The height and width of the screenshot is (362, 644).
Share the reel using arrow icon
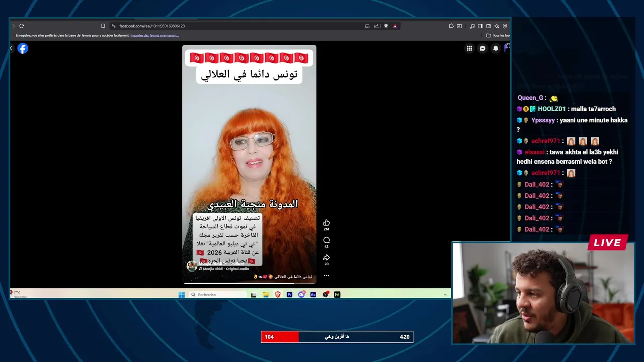click(326, 258)
